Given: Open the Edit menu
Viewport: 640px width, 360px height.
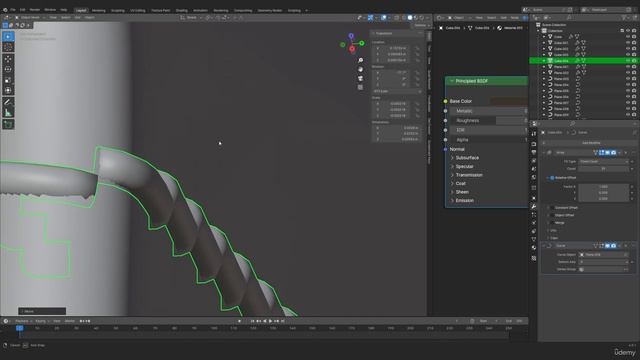Looking at the screenshot, I should point(22,10).
